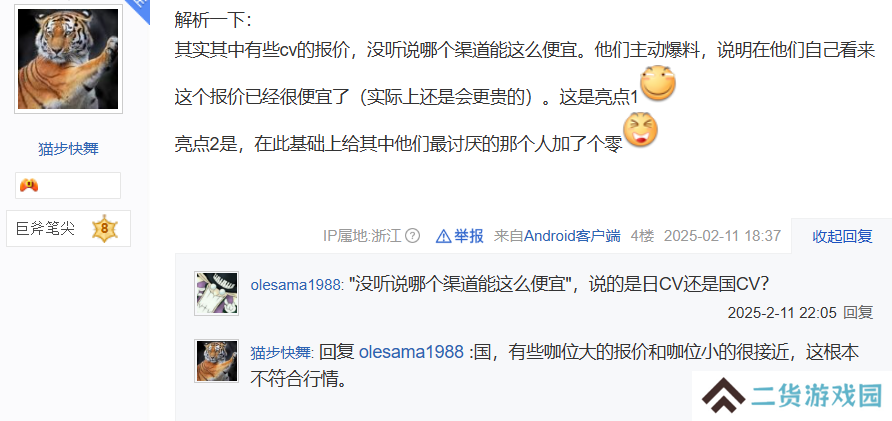Open the small tiger avatar in the replies
This screenshot has height=421, width=892.
216,361
